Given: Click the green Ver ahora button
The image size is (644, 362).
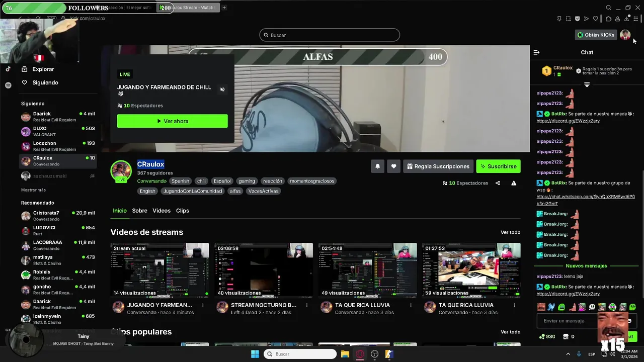Looking at the screenshot, I should pyautogui.click(x=172, y=121).
